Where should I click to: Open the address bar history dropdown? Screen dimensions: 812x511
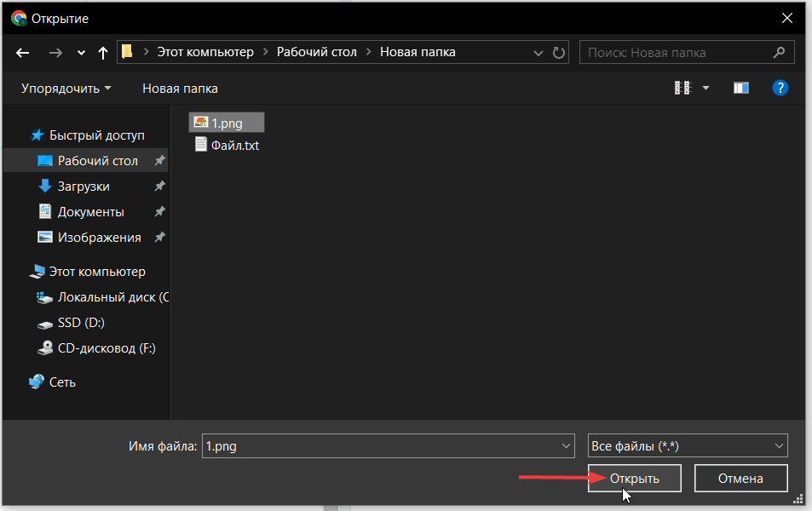pyautogui.click(x=538, y=53)
